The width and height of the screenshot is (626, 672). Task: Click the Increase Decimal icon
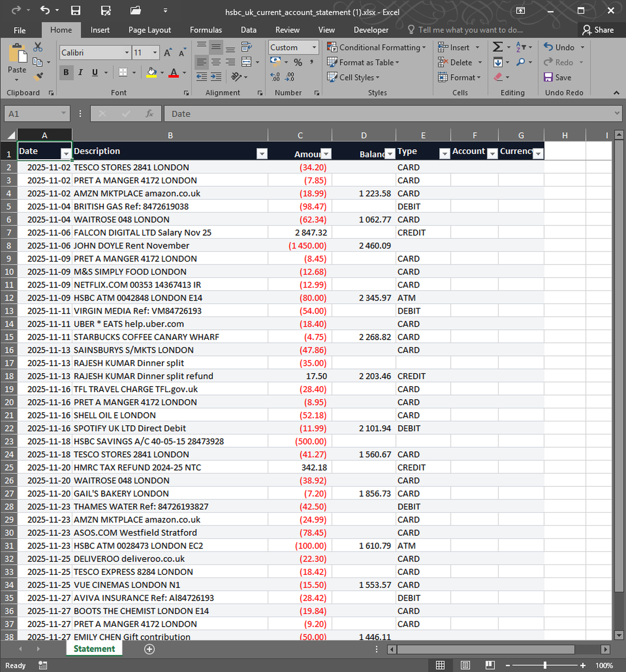click(x=275, y=77)
